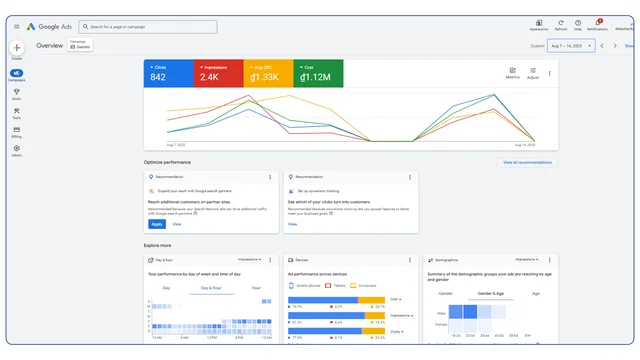Screen dimensions: 640x360
Task: Click the search field for pages or campaigns
Action: coord(148,27)
